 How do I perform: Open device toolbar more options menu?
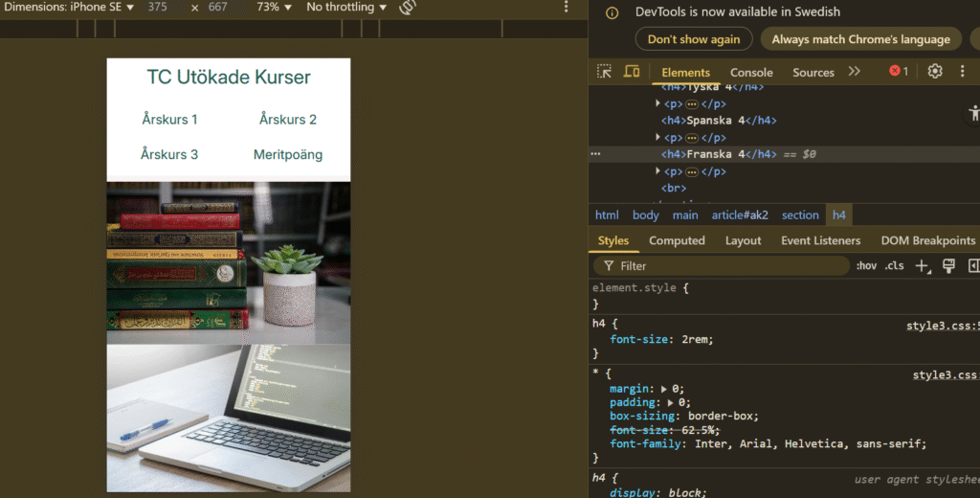click(x=566, y=7)
